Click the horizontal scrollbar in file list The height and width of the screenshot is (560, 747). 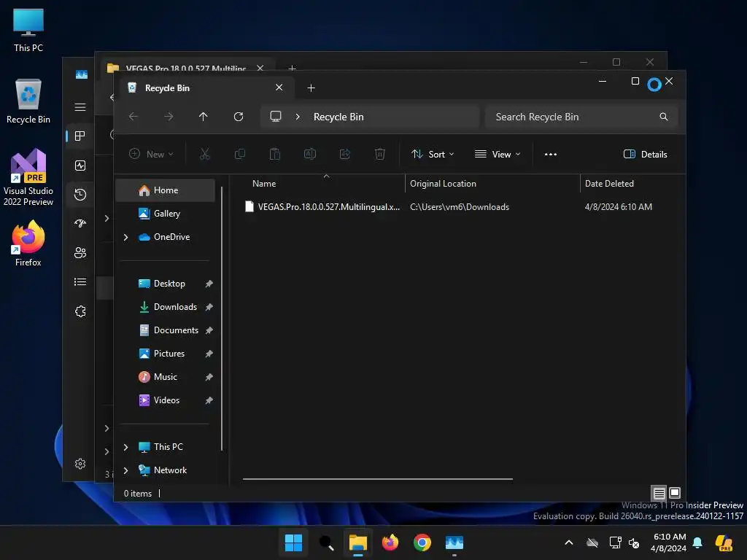coord(377,479)
